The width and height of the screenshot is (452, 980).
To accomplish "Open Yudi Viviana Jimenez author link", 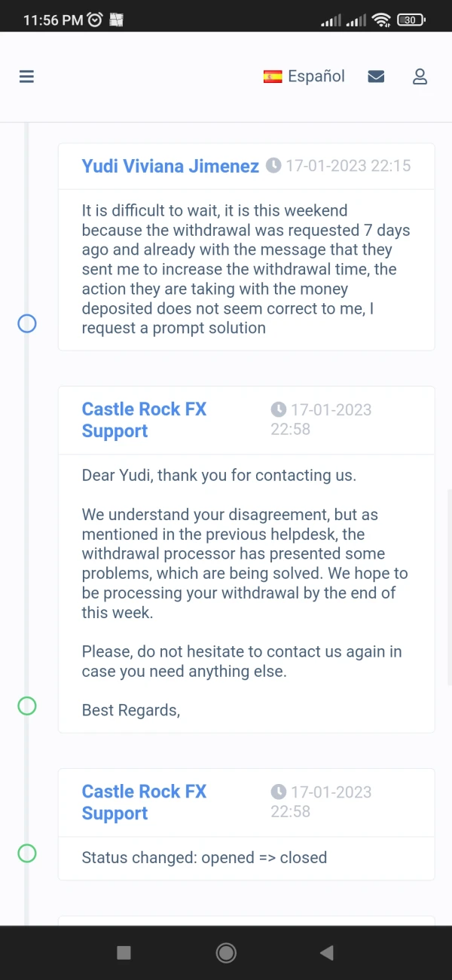I will pos(170,166).
